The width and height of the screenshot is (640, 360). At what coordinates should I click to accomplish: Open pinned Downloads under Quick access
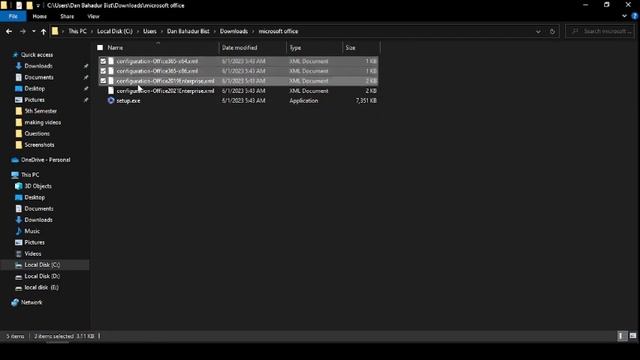(38, 66)
